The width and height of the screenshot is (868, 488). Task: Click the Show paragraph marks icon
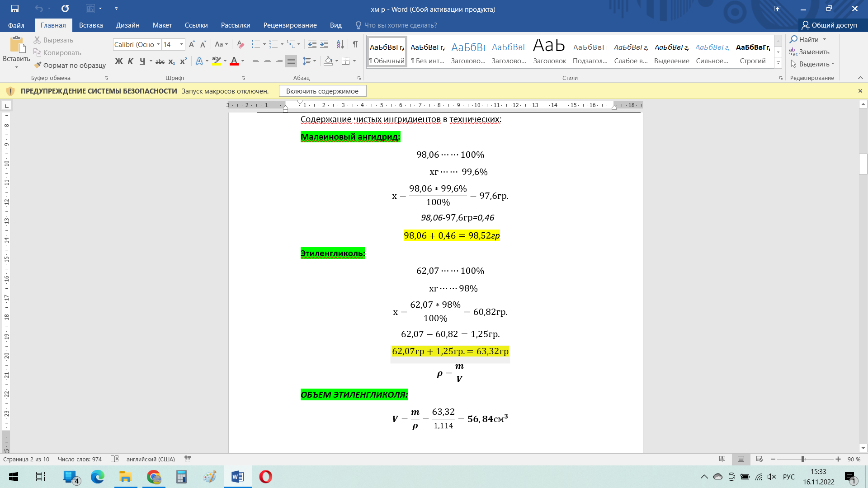point(355,44)
